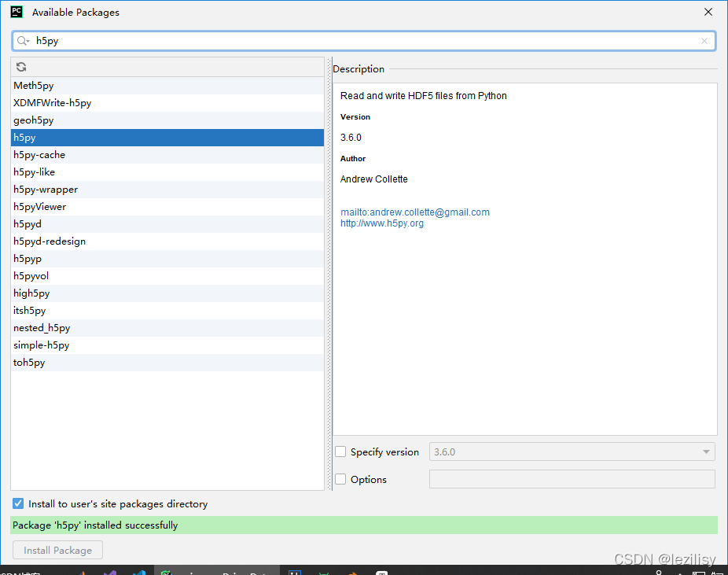The width and height of the screenshot is (728, 575).
Task: Select h5pyp package
Action: (x=167, y=259)
